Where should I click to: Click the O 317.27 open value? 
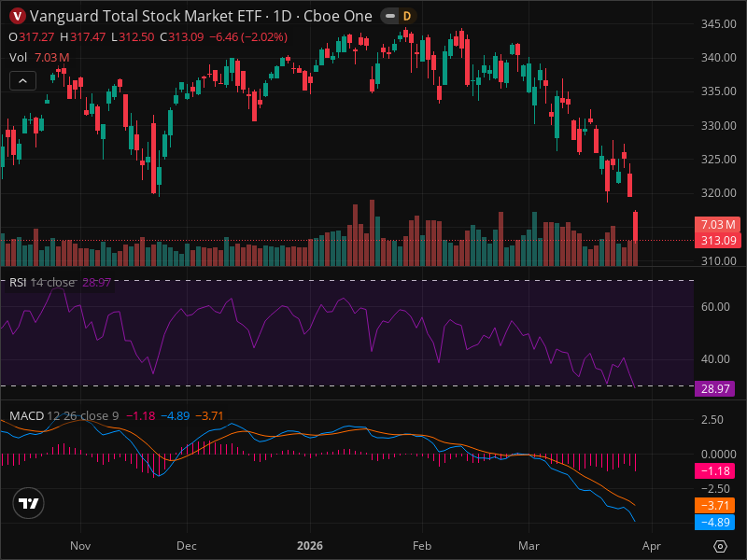32,37
